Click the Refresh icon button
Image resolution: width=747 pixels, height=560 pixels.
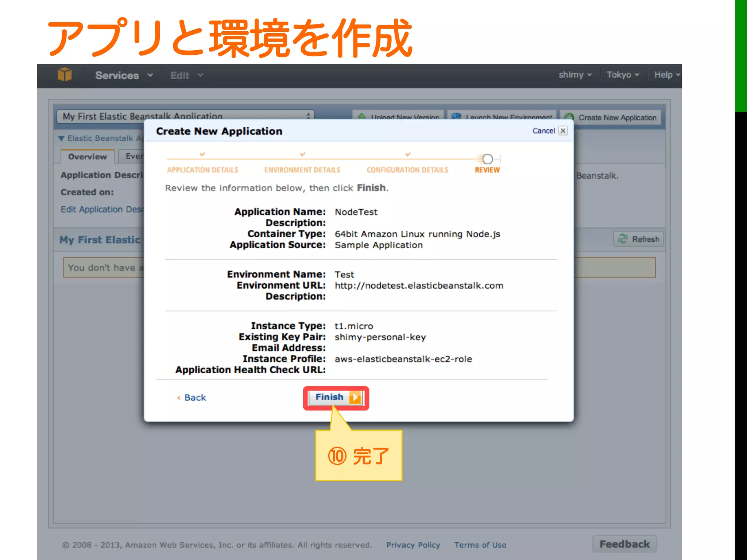[x=623, y=239]
